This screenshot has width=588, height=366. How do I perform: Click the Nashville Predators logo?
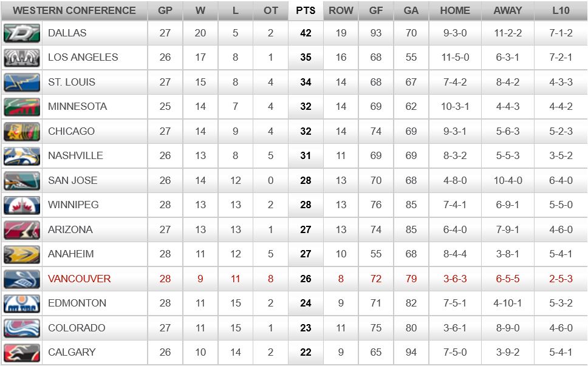[22, 156]
